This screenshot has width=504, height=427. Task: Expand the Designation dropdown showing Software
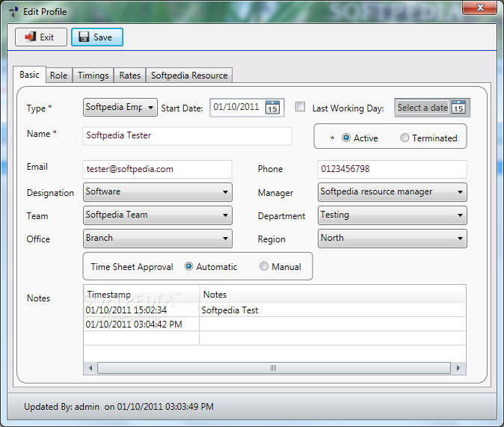click(x=158, y=192)
